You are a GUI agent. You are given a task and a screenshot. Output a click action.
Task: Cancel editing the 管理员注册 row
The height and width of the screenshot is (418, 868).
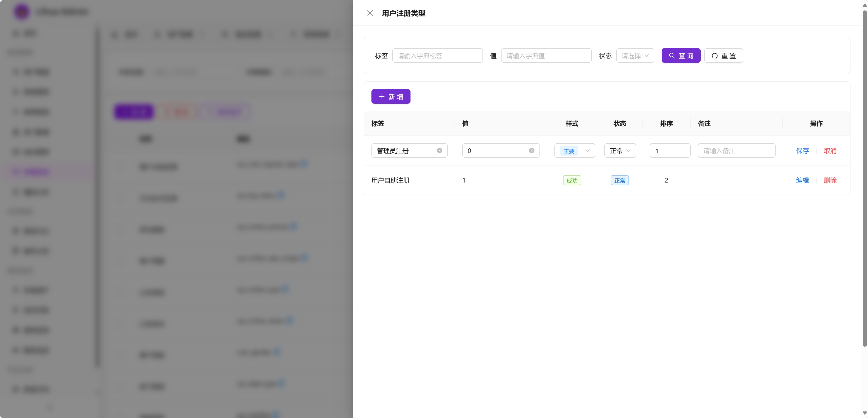[x=830, y=151]
